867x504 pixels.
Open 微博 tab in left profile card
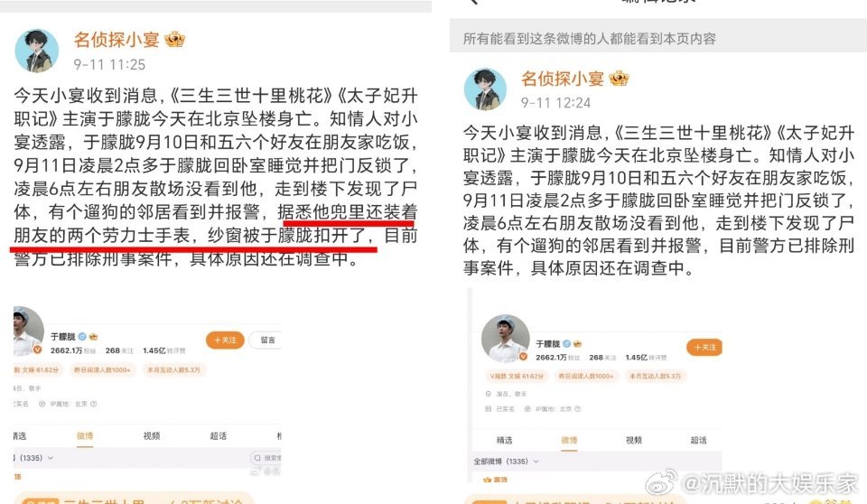85,436
